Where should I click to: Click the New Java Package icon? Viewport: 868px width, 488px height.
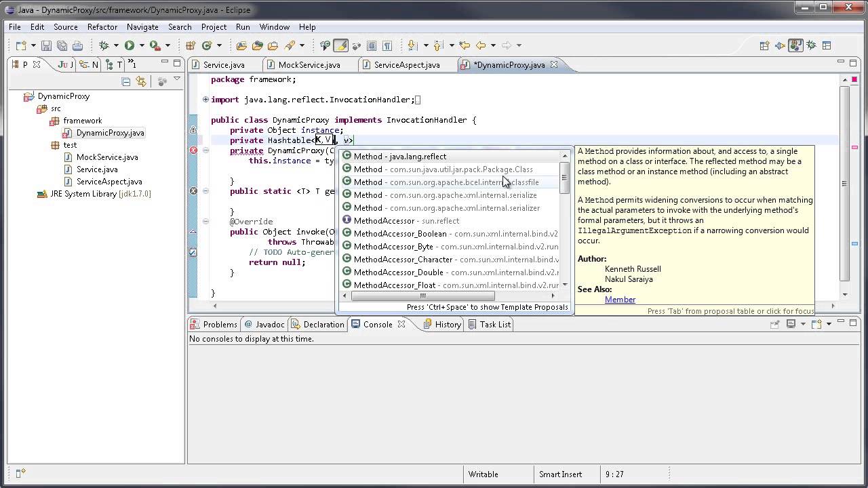191,45
